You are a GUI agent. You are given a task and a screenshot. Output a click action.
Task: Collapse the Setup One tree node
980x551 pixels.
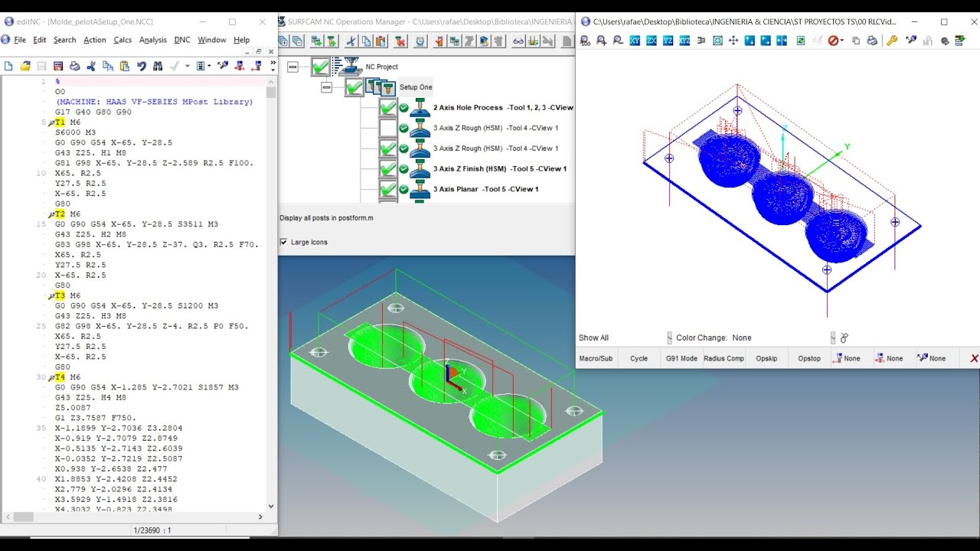327,87
